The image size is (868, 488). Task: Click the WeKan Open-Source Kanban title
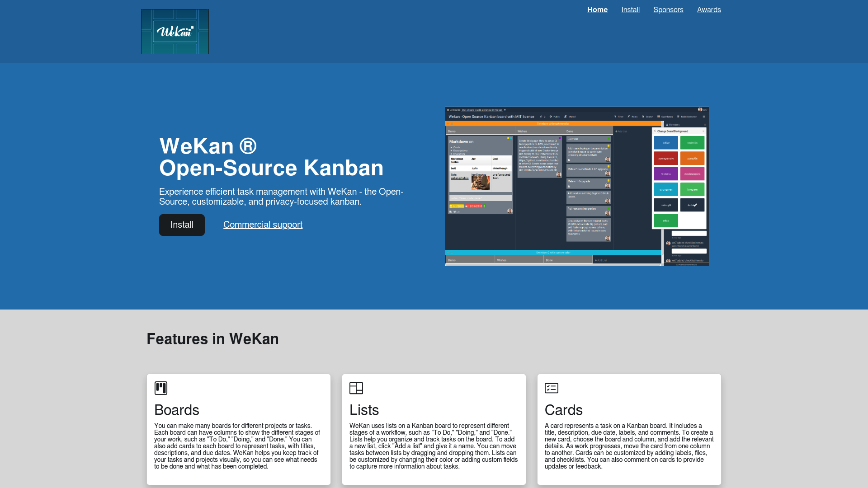pos(271,157)
